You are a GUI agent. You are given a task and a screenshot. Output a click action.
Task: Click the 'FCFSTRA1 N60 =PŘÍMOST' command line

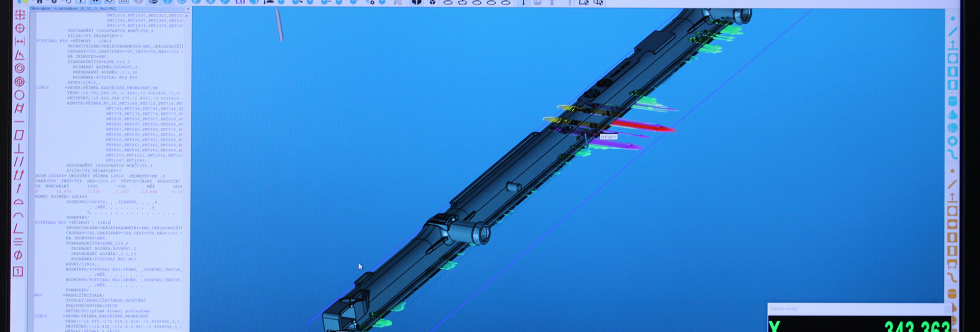coord(73,223)
